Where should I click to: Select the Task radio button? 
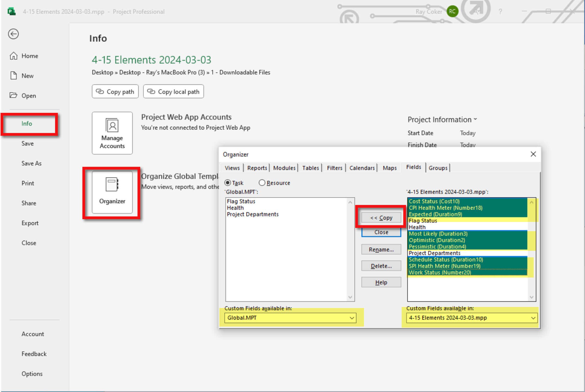[228, 183]
